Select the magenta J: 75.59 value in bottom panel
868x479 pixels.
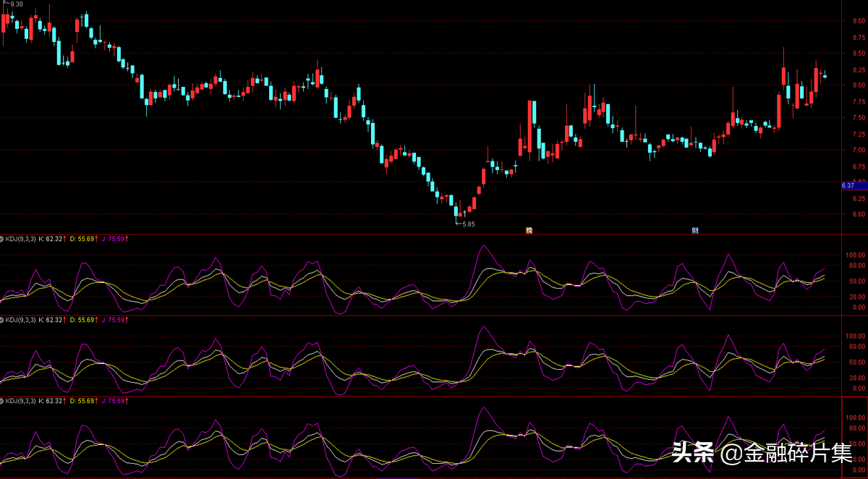(114, 400)
